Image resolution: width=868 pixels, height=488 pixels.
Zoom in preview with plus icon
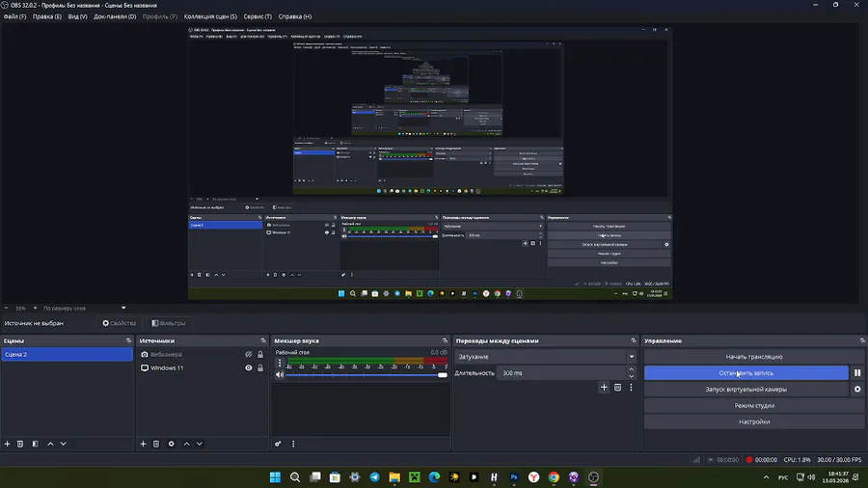coord(35,309)
